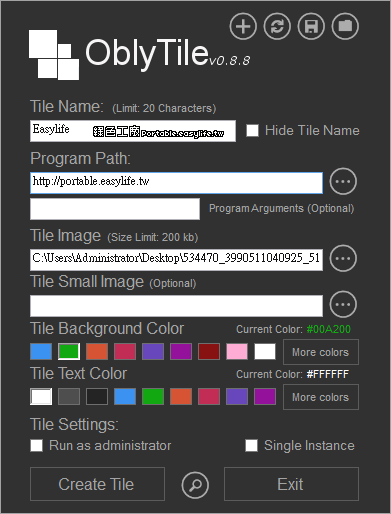Select pink tile background color swatch
Image resolution: width=391 pixels, height=514 pixels.
[x=237, y=352]
